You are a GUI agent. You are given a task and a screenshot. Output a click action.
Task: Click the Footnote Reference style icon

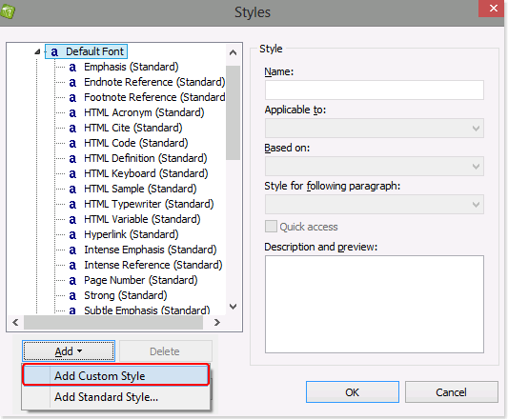[72, 98]
